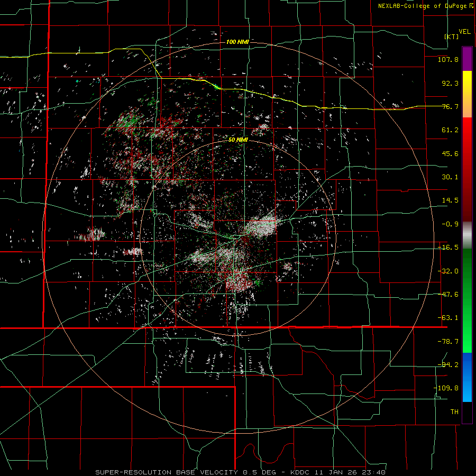Click the 100 NMI range ring label

(x=237, y=42)
